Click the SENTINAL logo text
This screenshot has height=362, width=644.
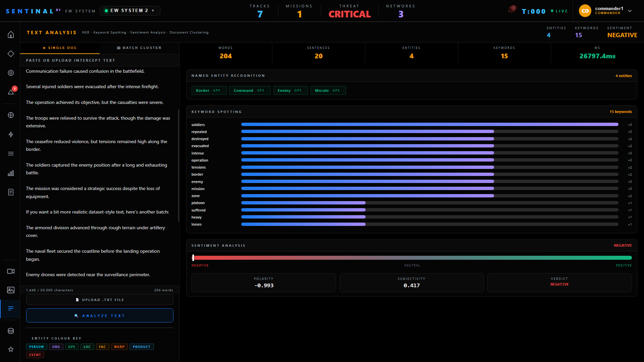pos(30,11)
